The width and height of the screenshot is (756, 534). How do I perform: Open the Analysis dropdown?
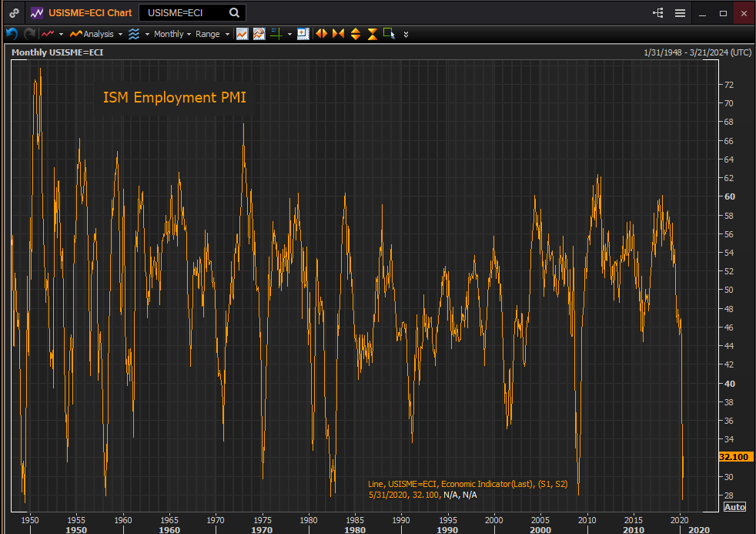(x=96, y=34)
